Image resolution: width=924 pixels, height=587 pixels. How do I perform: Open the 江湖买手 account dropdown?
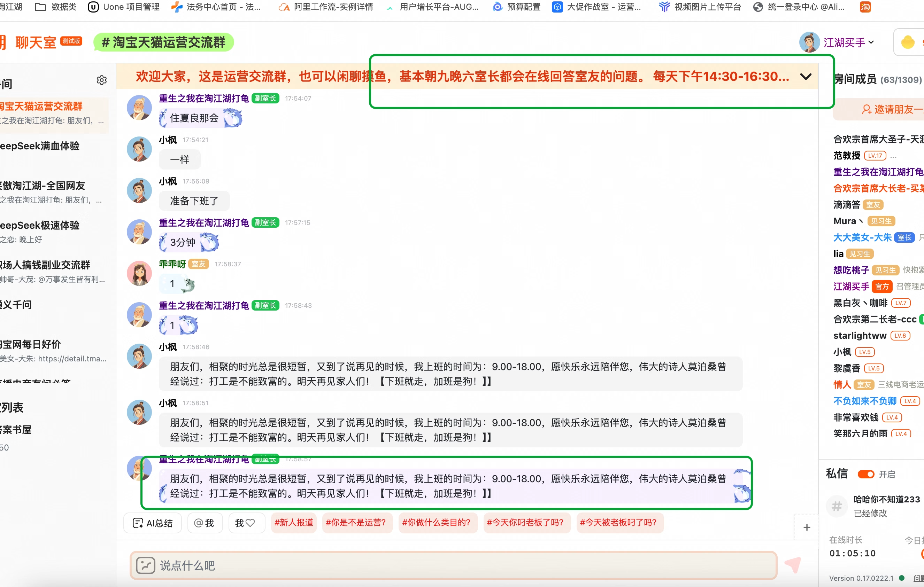coord(871,42)
